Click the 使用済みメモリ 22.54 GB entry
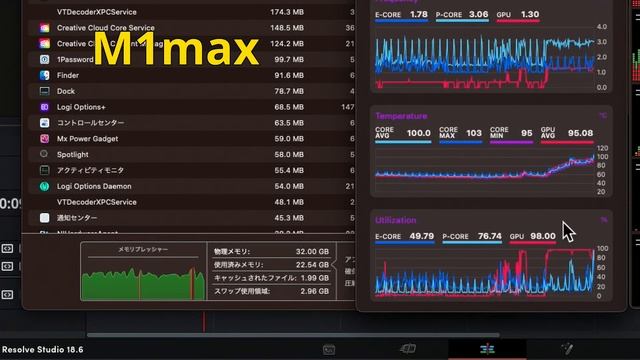This screenshot has height=360, width=640. (271, 264)
